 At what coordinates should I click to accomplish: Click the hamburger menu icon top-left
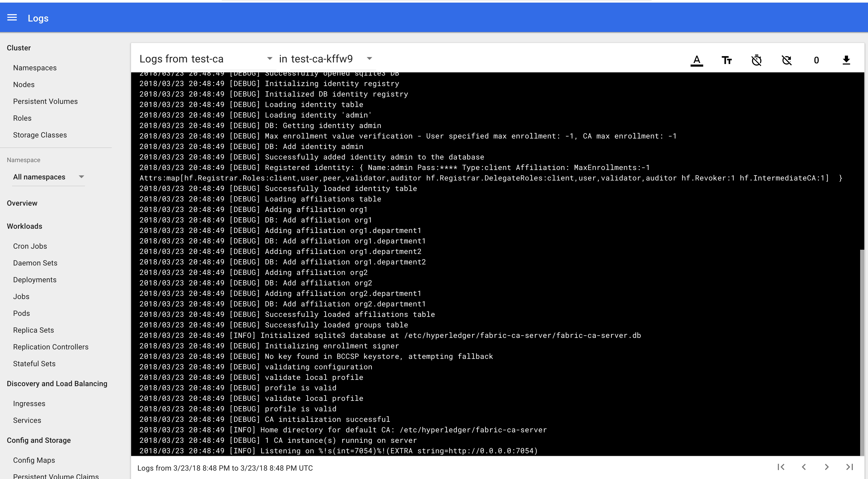click(x=11, y=18)
